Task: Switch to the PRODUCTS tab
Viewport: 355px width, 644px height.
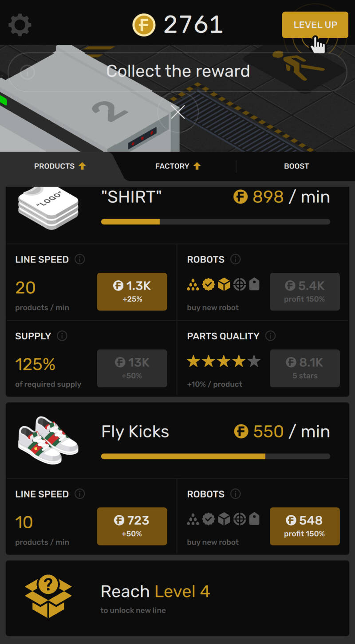Action: coord(59,166)
